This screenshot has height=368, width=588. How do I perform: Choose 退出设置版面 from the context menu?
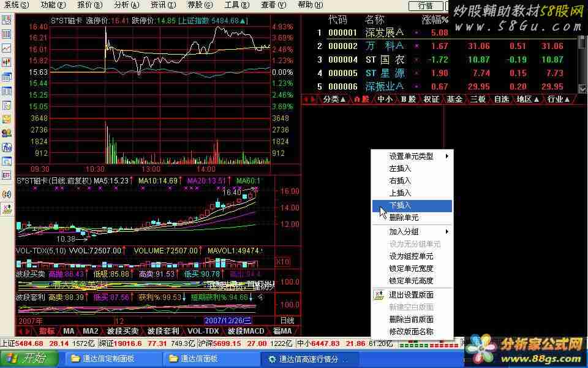tap(412, 295)
